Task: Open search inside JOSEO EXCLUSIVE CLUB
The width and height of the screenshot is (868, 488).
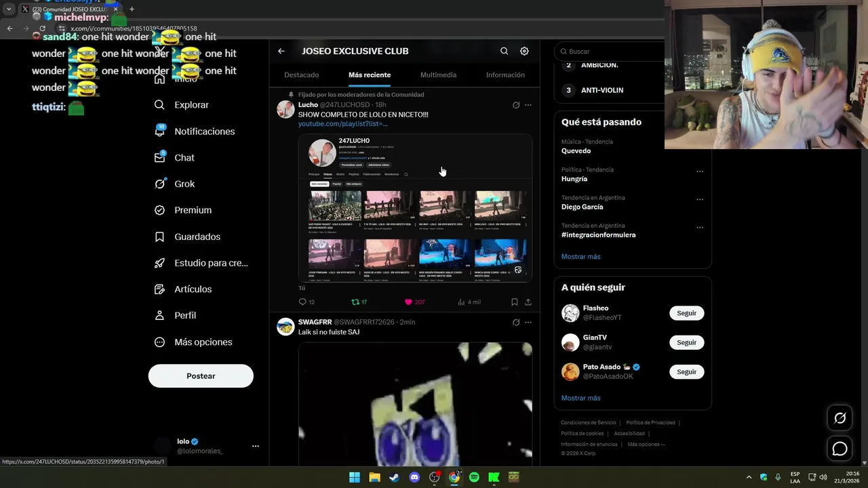Action: point(504,51)
